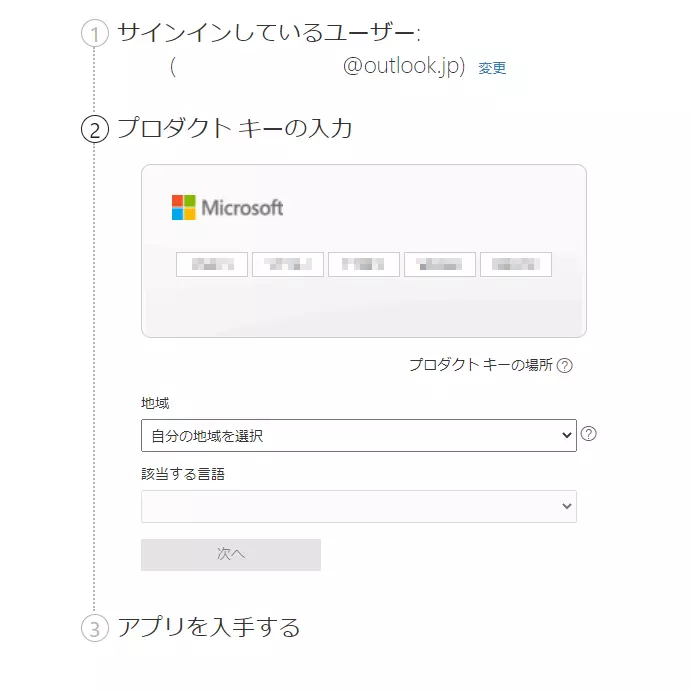Image resolution: width=692 pixels, height=692 pixels.
Task: Click the アプリを入手する step heading
Action: coord(209,627)
